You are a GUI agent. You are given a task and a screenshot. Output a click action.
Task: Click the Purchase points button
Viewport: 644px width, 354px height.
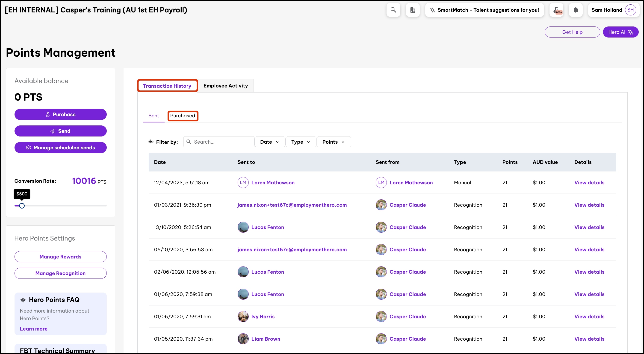(x=60, y=114)
